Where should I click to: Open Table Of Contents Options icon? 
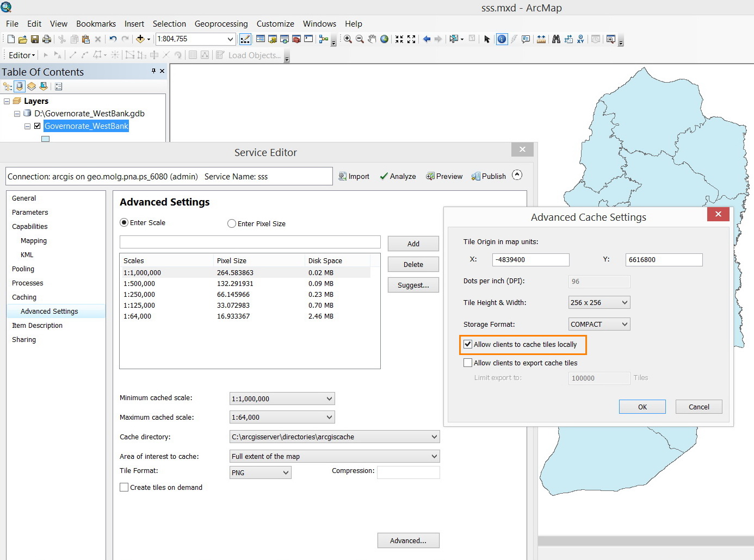(x=59, y=86)
